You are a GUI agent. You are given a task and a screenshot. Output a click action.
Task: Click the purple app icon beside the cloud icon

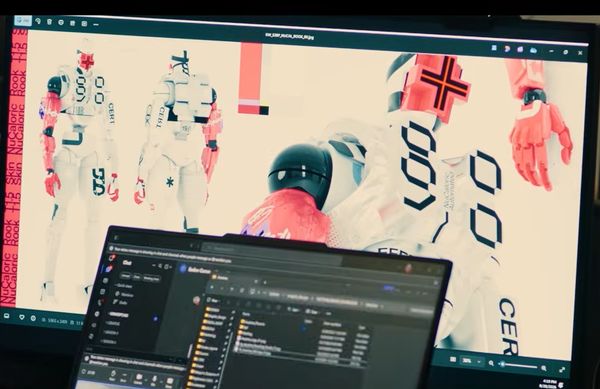[x=520, y=49]
